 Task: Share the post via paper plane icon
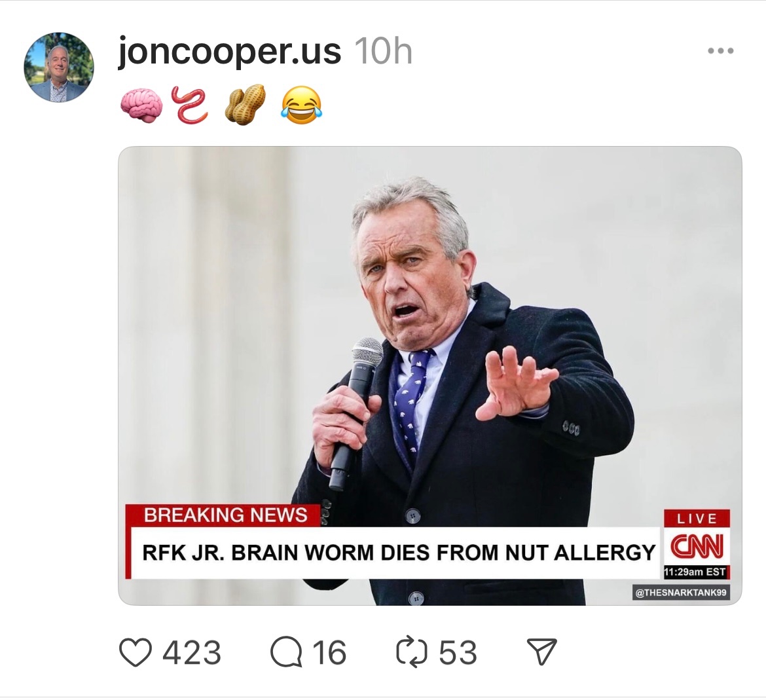[x=542, y=653]
